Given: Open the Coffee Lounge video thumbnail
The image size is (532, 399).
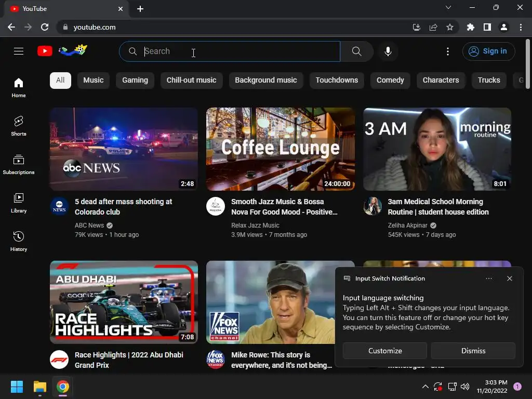Looking at the screenshot, I should 281,149.
